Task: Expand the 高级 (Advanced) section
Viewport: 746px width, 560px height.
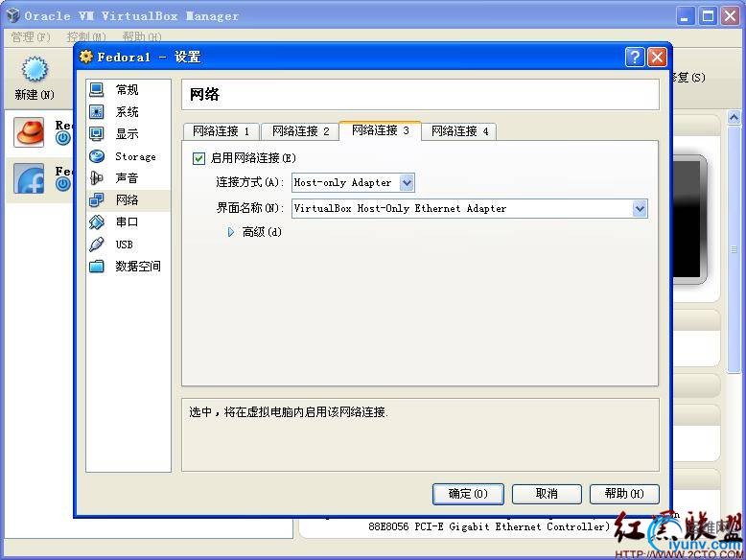Action: click(231, 232)
